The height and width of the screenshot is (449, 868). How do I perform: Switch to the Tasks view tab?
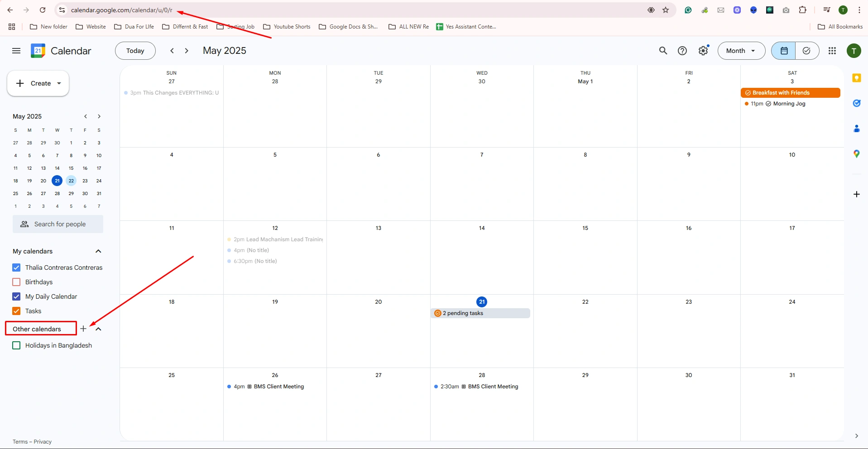click(806, 51)
